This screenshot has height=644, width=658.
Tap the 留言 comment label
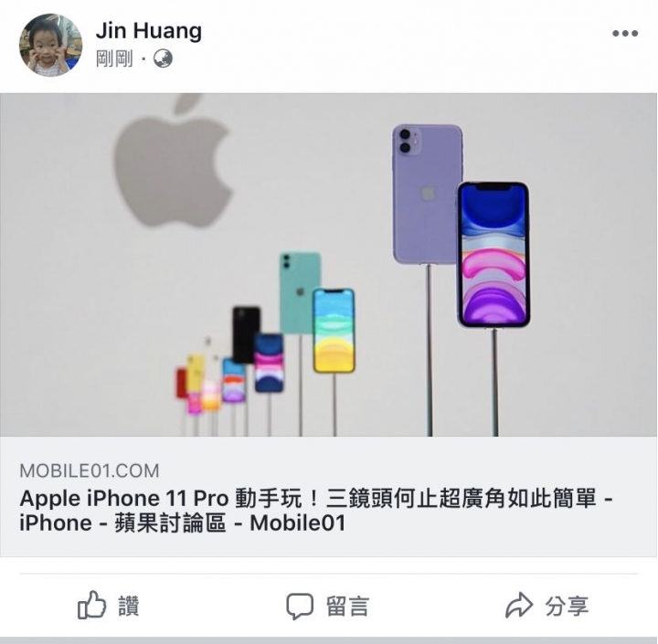coord(347,607)
